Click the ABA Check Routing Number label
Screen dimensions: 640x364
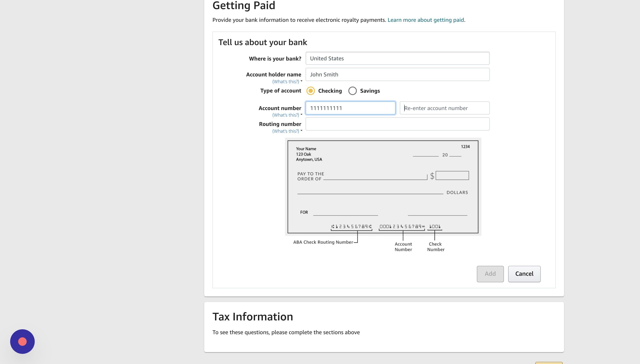tap(323, 242)
